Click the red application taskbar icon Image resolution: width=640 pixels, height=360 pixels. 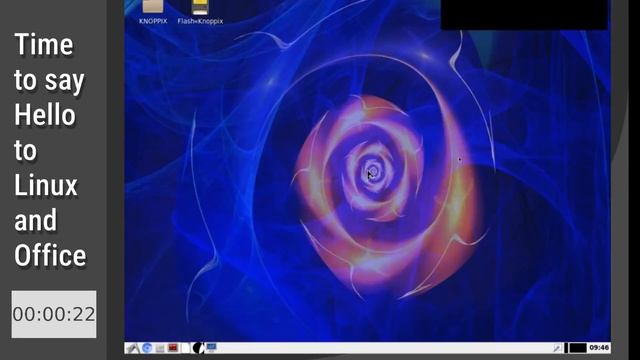click(x=173, y=348)
